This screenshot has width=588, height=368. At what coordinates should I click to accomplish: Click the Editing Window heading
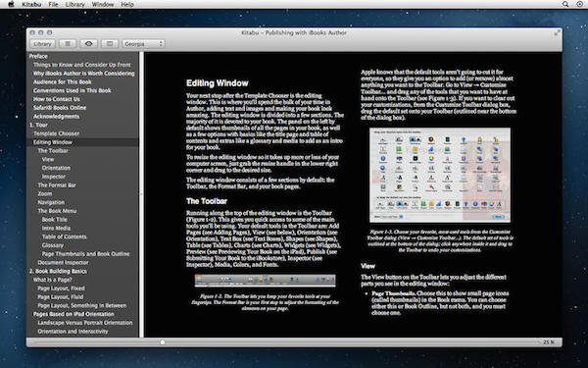click(218, 83)
